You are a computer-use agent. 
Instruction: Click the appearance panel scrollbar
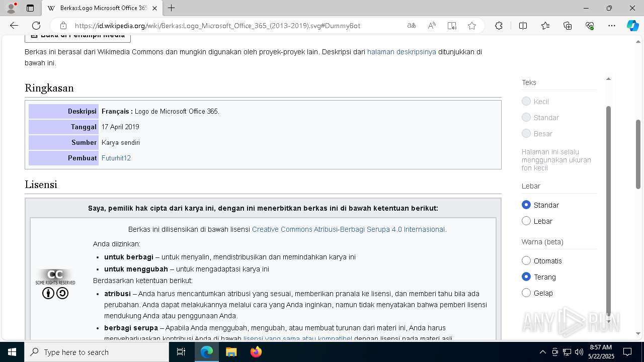click(x=608, y=211)
